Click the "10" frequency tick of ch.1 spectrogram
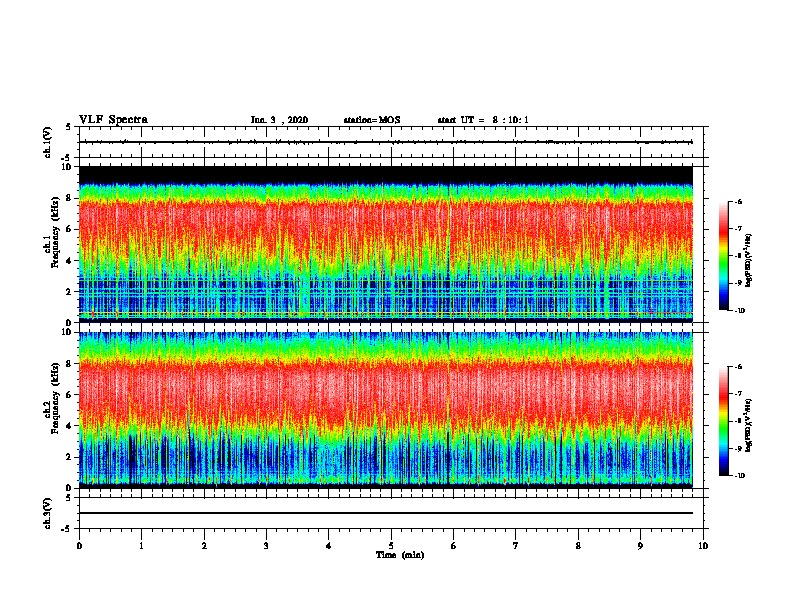The width and height of the screenshot is (792, 612). (x=67, y=167)
